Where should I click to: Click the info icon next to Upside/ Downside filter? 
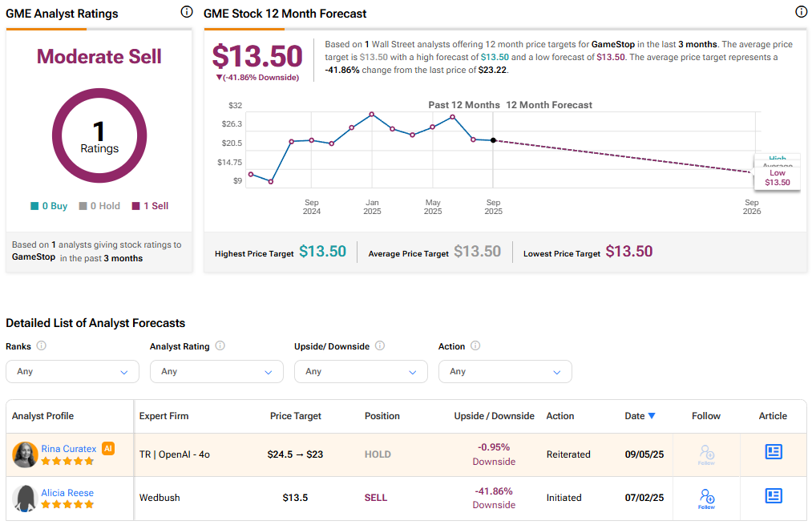380,345
